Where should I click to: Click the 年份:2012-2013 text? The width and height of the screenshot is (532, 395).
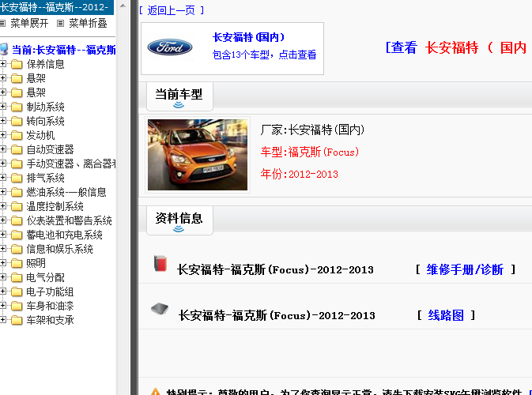coord(300,174)
